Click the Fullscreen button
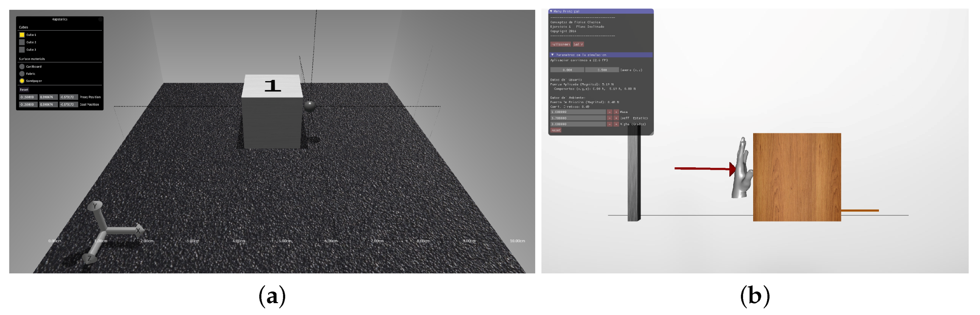The width and height of the screenshot is (980, 315). 560,44
